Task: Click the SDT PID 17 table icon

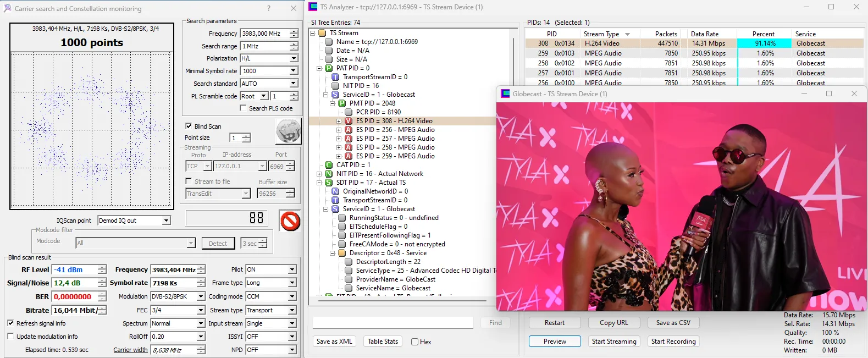Action: coord(329,183)
